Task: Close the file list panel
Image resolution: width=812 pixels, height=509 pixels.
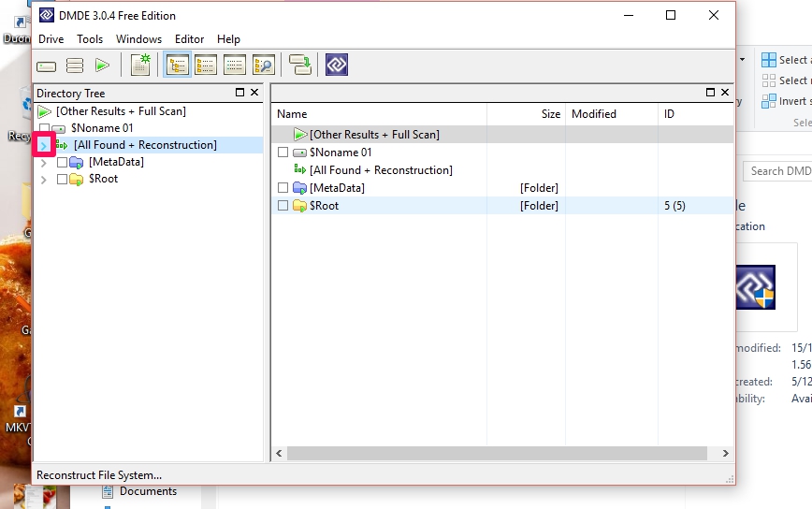Action: click(725, 93)
